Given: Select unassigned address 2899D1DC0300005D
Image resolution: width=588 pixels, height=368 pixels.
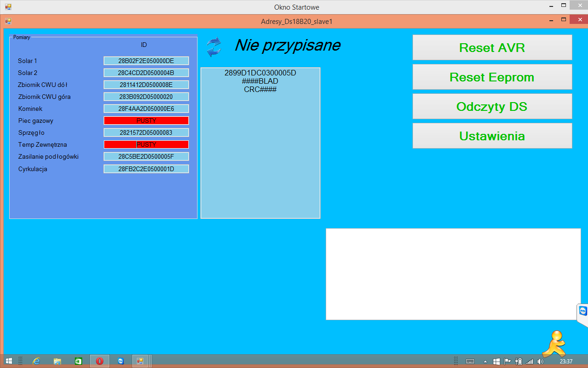Looking at the screenshot, I should [x=260, y=73].
